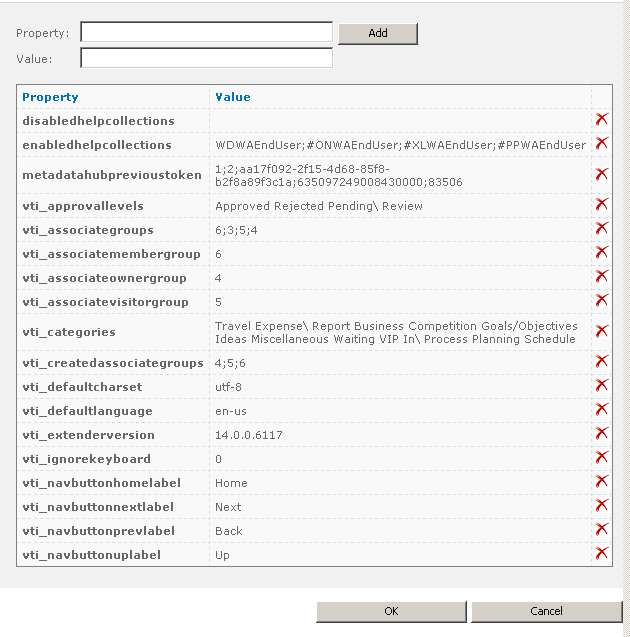Screen dimensions: 630x637
Task: Remove the vti_navbuttonhomelabel entry
Action: coord(602,481)
